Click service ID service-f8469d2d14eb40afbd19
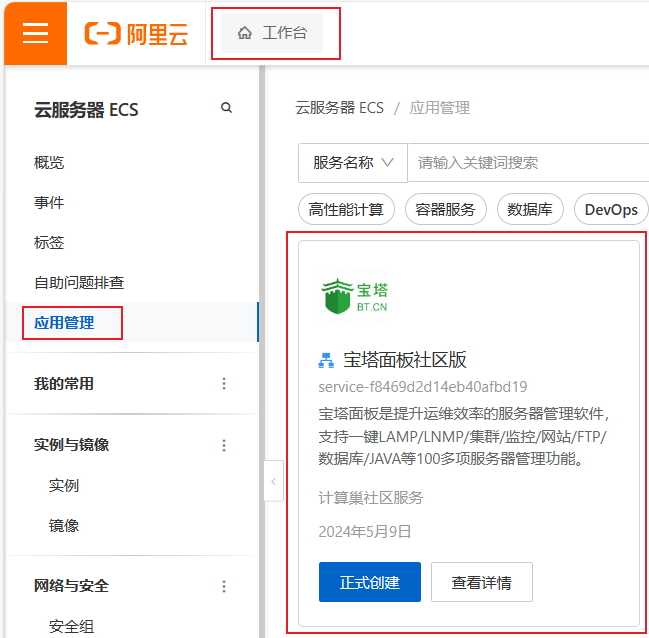The width and height of the screenshot is (649, 638). click(x=423, y=387)
